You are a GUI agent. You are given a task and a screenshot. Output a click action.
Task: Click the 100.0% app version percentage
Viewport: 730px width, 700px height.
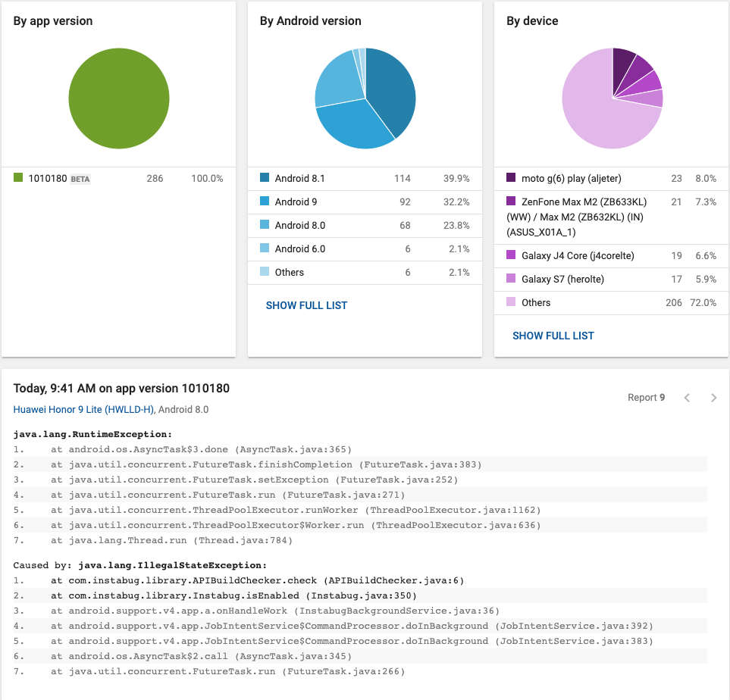click(x=207, y=178)
